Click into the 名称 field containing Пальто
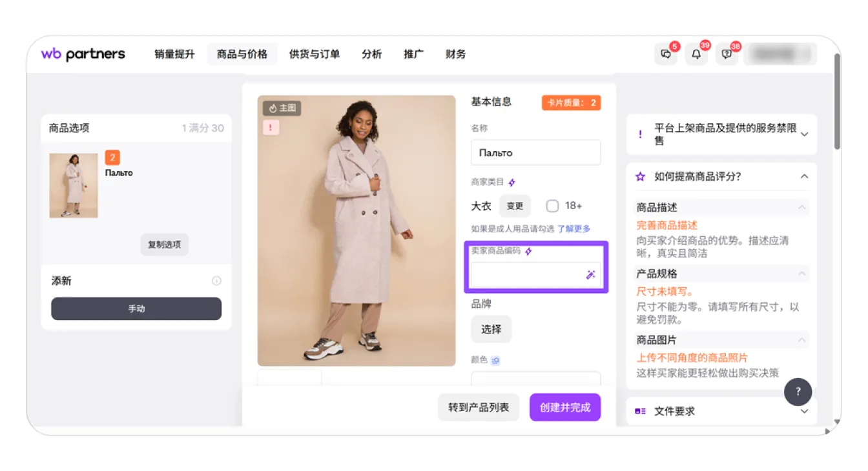The image size is (868, 471). [535, 153]
